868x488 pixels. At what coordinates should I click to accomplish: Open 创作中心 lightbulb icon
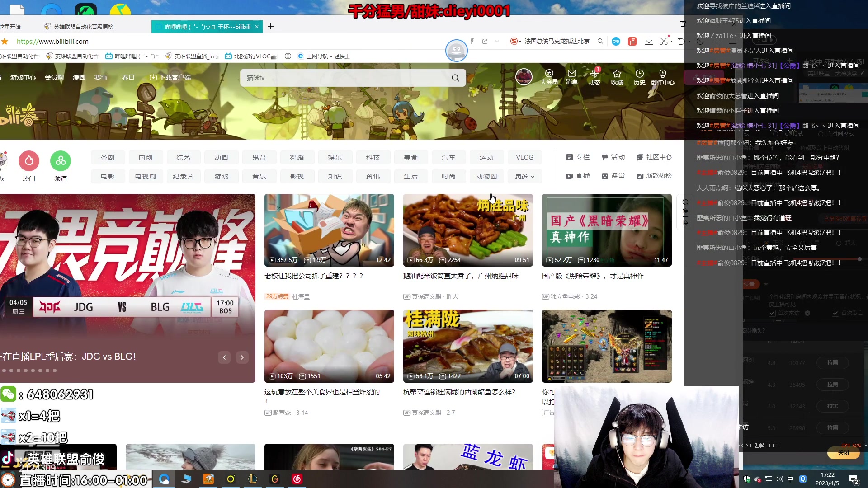[x=662, y=77]
